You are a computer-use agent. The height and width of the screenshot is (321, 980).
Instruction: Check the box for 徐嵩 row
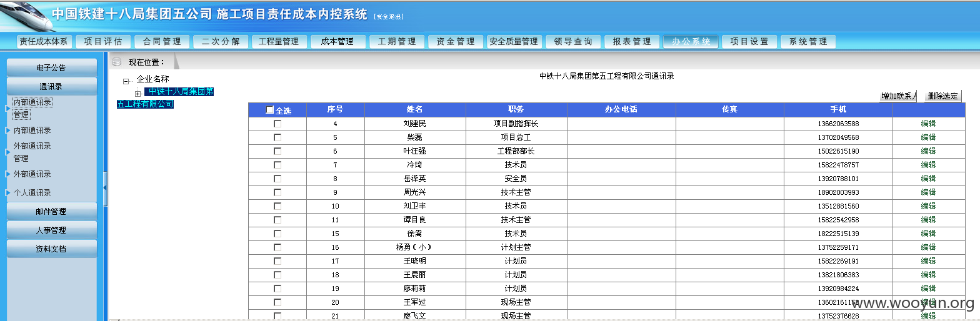(277, 234)
